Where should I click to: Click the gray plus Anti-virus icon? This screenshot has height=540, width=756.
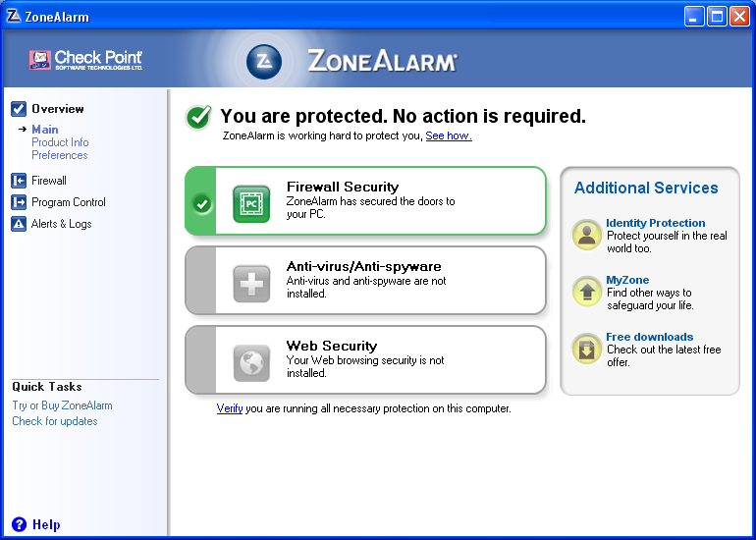coord(251,284)
